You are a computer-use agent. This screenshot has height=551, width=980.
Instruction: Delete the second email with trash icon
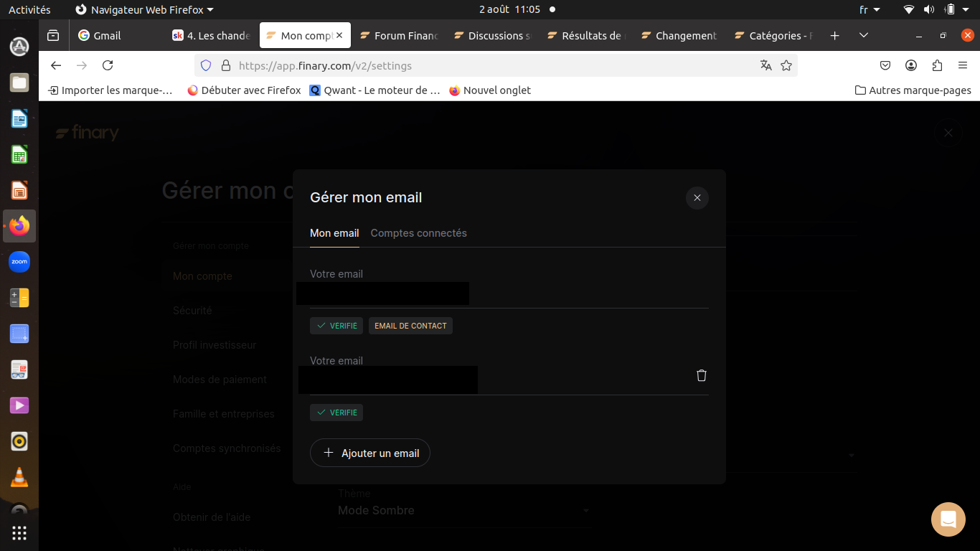[x=702, y=375]
